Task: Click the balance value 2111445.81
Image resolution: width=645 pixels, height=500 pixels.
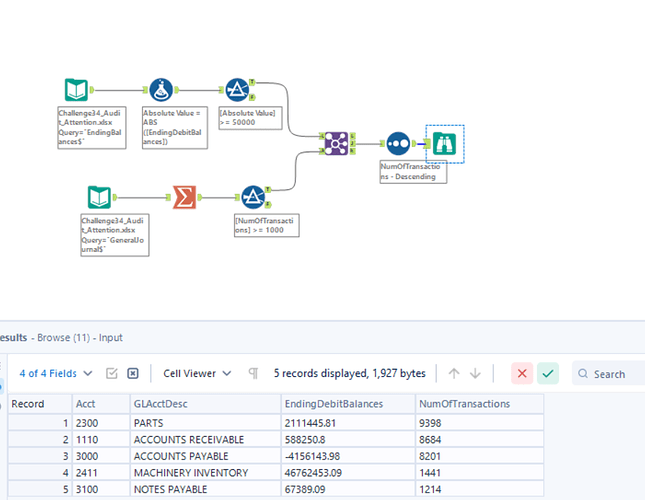Action: click(x=348, y=423)
